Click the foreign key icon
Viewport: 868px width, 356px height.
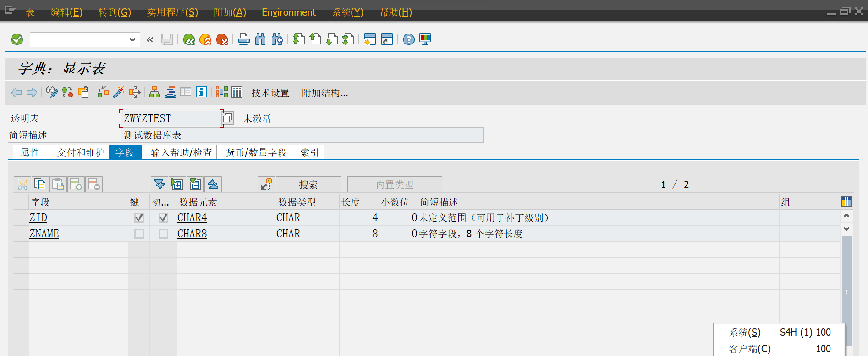pos(266,184)
